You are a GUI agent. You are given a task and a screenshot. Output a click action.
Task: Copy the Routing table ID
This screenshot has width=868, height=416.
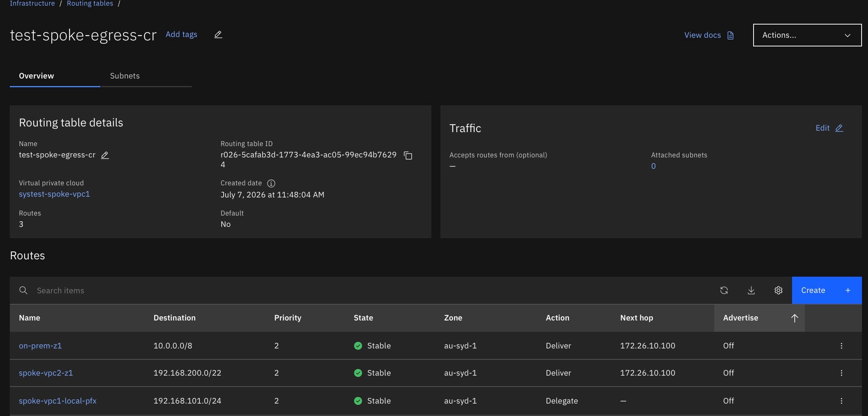[408, 156]
